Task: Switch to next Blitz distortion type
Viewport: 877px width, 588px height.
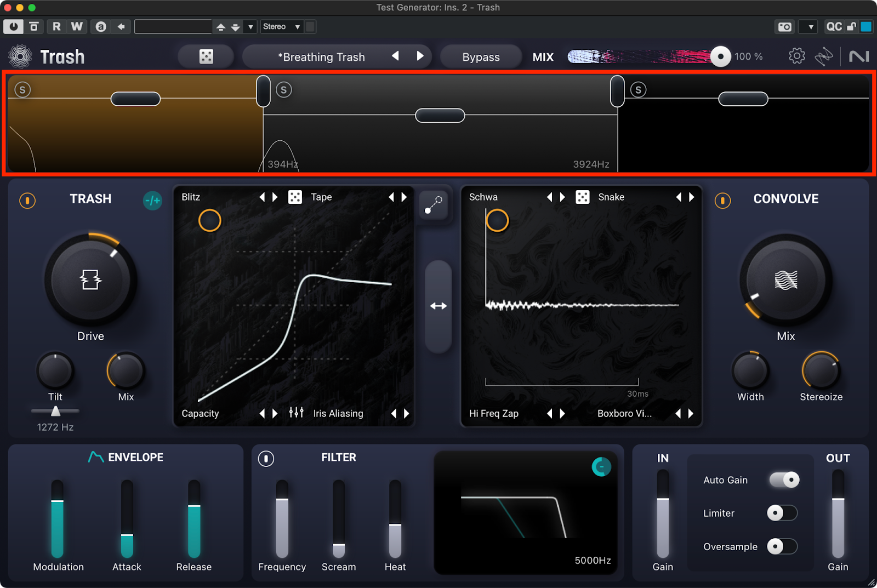Action: 275,197
